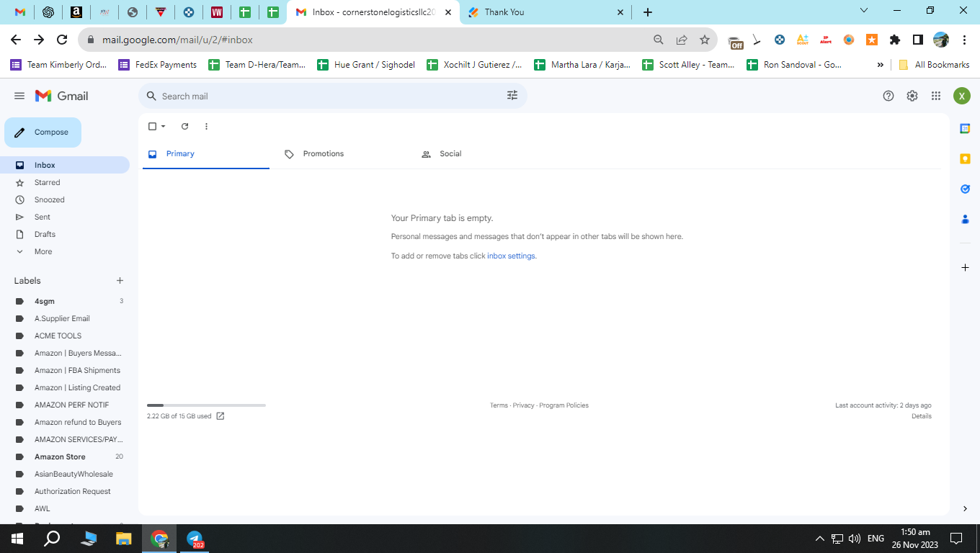Open Google Tasks side panel
The height and width of the screenshot is (553, 980).
tap(965, 189)
